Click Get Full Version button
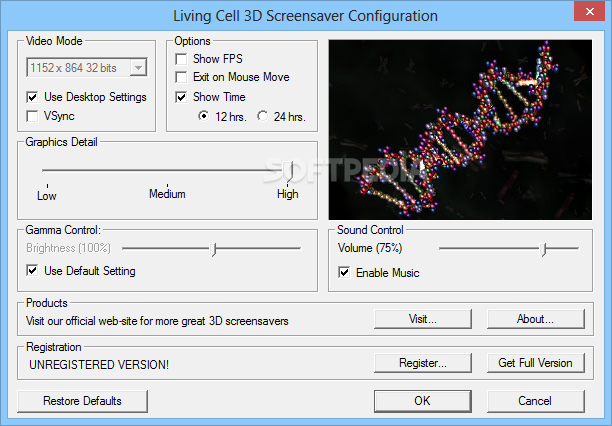Viewport: 612px width, 426px height. pos(536,363)
